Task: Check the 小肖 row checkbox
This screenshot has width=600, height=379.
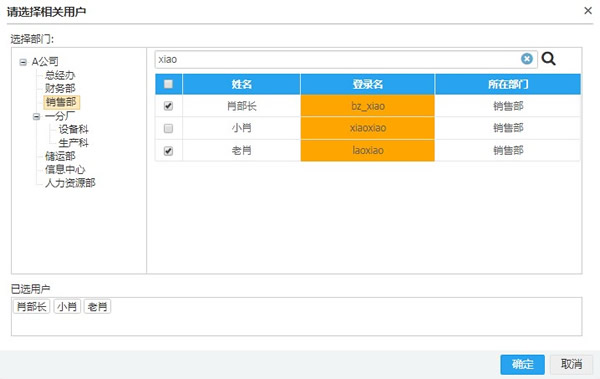Action: pos(168,128)
